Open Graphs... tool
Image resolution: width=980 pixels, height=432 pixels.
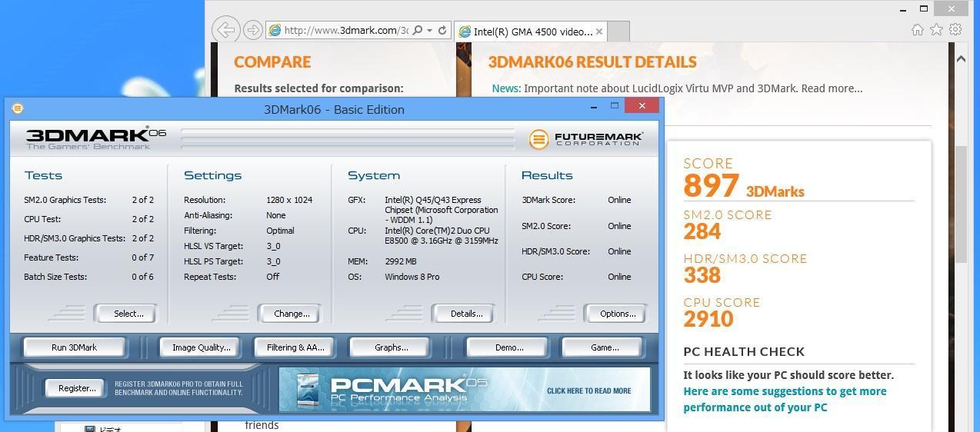[391, 347]
